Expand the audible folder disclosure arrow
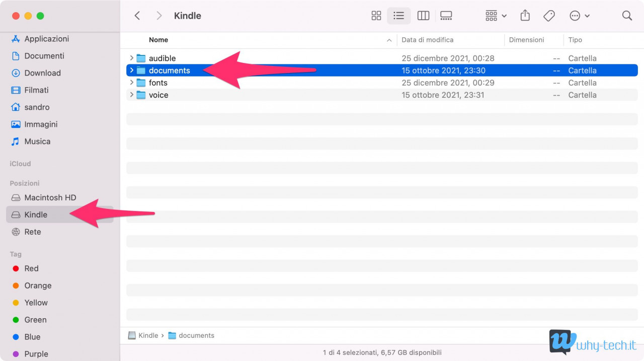Screen dimensions: 644x361 [x=131, y=58]
